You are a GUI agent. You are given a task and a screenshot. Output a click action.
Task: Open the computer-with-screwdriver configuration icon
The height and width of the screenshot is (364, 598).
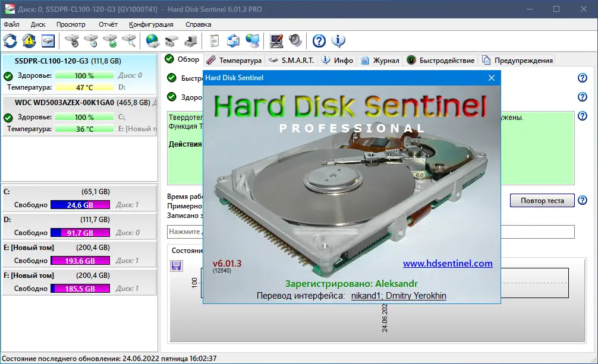pyautogui.click(x=276, y=41)
